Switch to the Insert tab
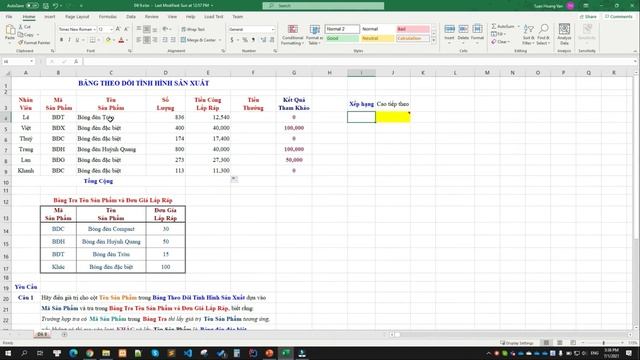 [x=49, y=17]
